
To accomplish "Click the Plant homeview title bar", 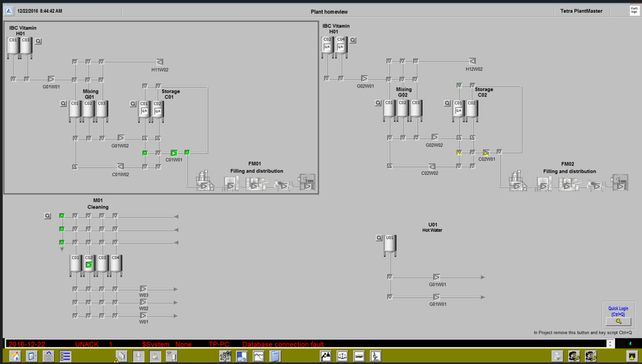I will coord(329,11).
